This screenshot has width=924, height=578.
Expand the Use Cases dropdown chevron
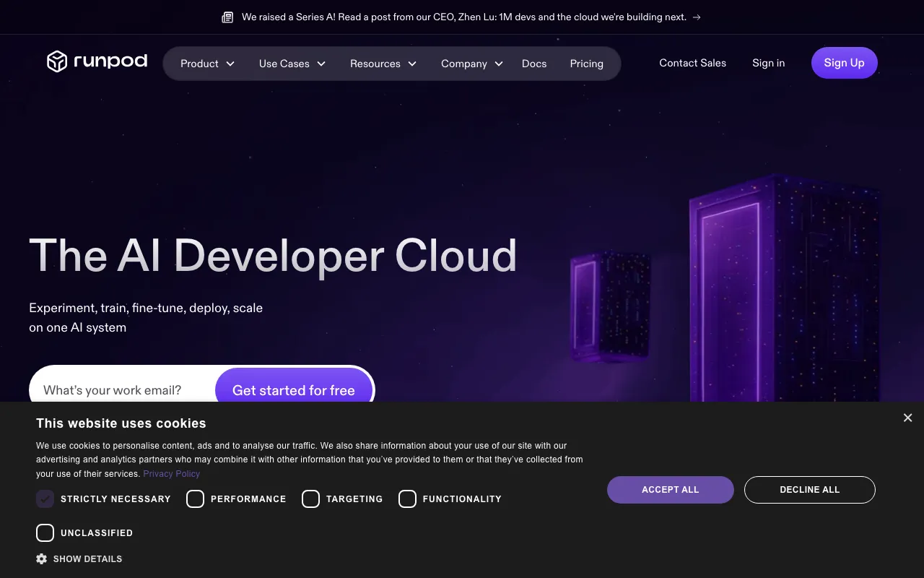[x=321, y=64]
